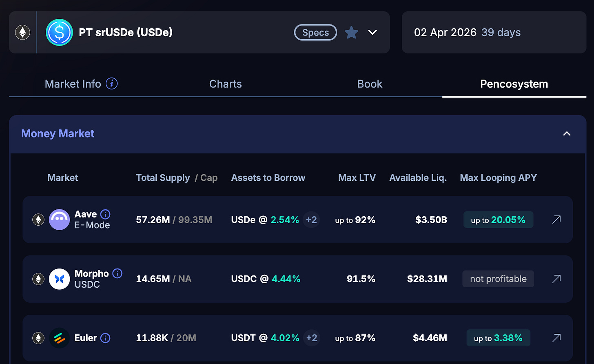Favorite the market with the star icon

pyautogui.click(x=351, y=33)
